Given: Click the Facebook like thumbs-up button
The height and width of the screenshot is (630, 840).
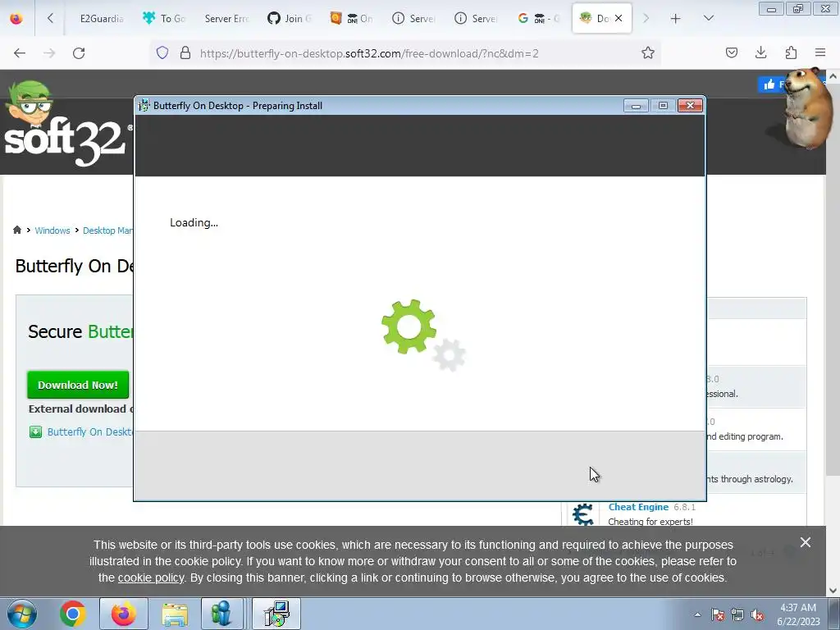Looking at the screenshot, I should pos(771,84).
